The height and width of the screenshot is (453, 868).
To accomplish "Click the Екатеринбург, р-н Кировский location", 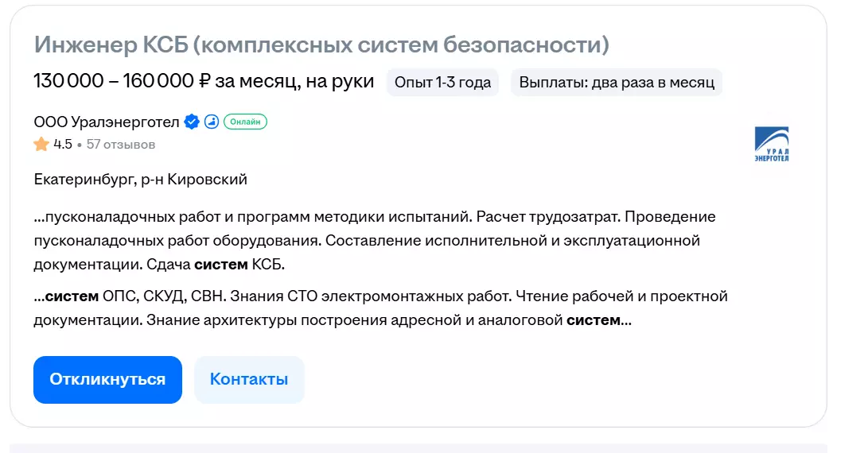I will tap(141, 180).
